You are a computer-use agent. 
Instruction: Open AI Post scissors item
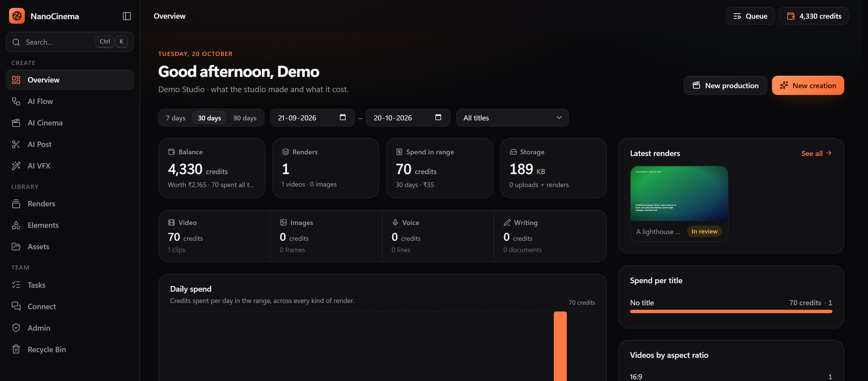point(70,144)
